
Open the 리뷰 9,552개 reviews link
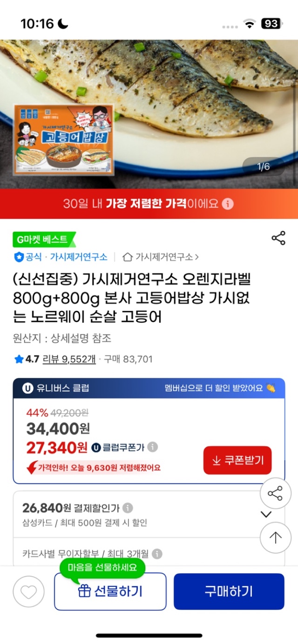tap(69, 359)
